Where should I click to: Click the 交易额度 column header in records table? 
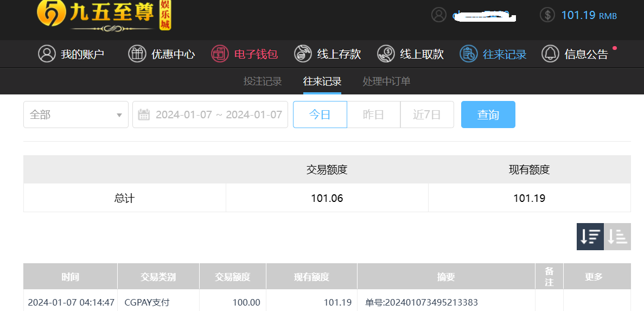pyautogui.click(x=232, y=276)
